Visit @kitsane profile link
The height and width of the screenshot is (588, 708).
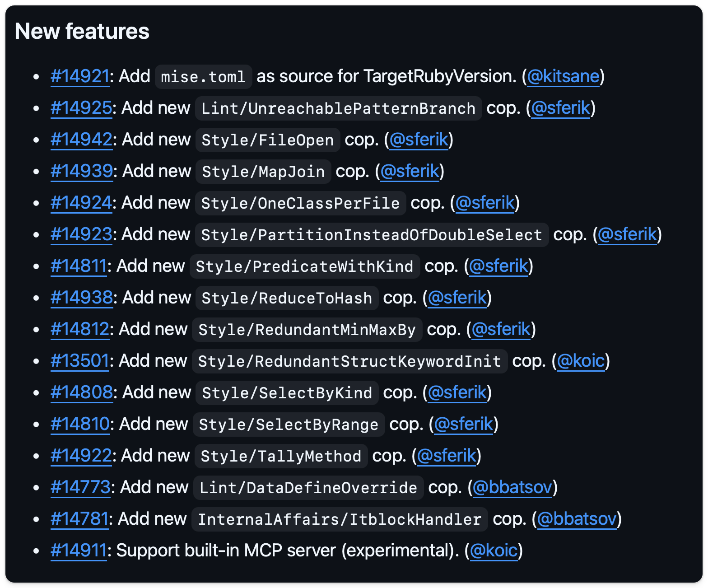563,76
